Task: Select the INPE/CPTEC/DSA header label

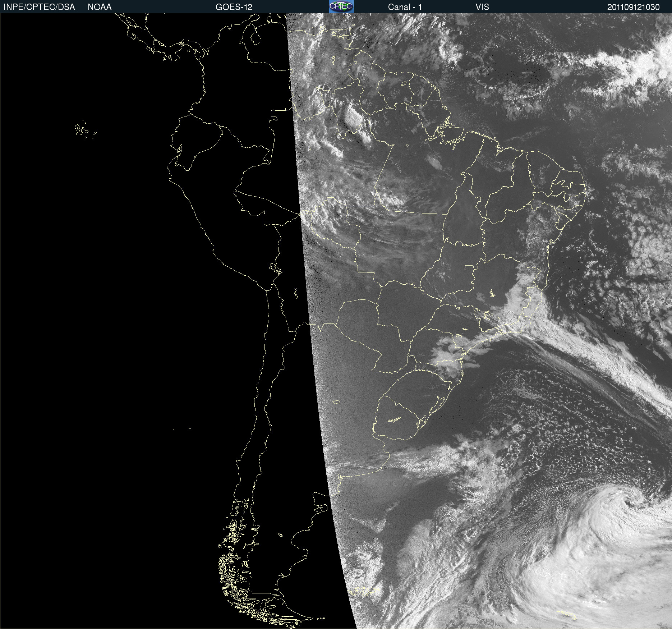Action: point(39,7)
